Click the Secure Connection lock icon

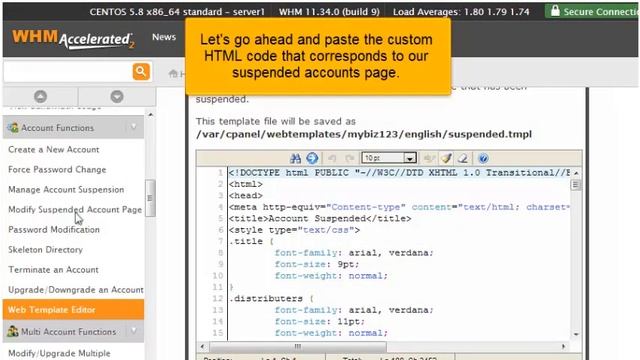tap(555, 11)
